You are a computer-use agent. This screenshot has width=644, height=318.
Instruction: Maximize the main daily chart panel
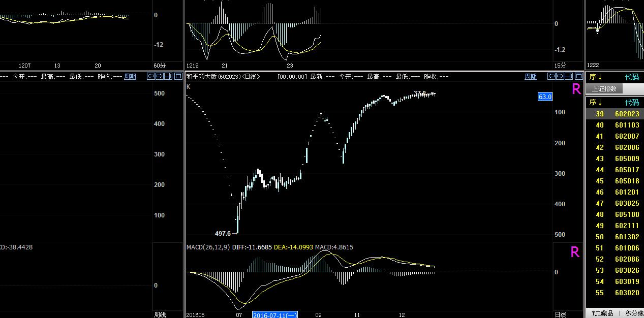[x=578, y=77]
